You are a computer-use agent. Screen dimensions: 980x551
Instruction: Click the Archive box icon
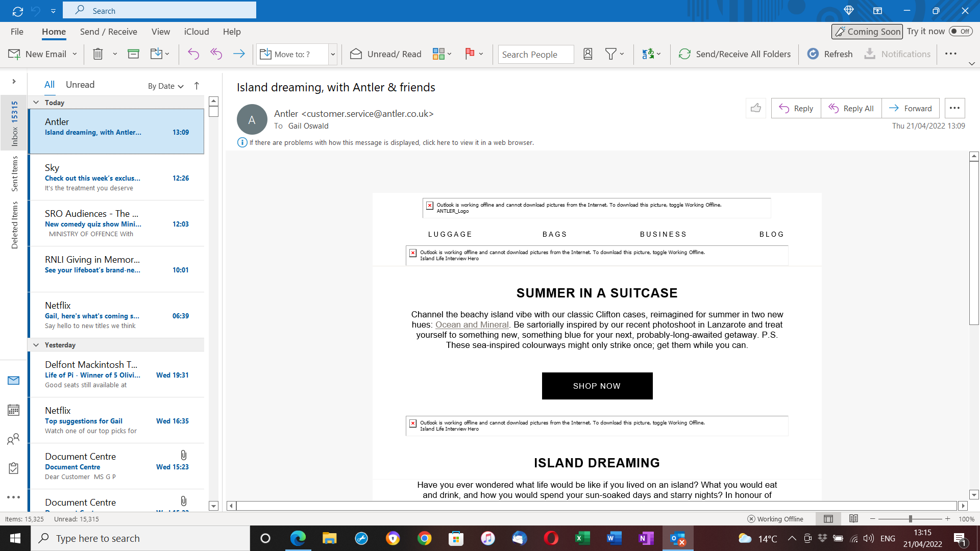[x=133, y=54]
